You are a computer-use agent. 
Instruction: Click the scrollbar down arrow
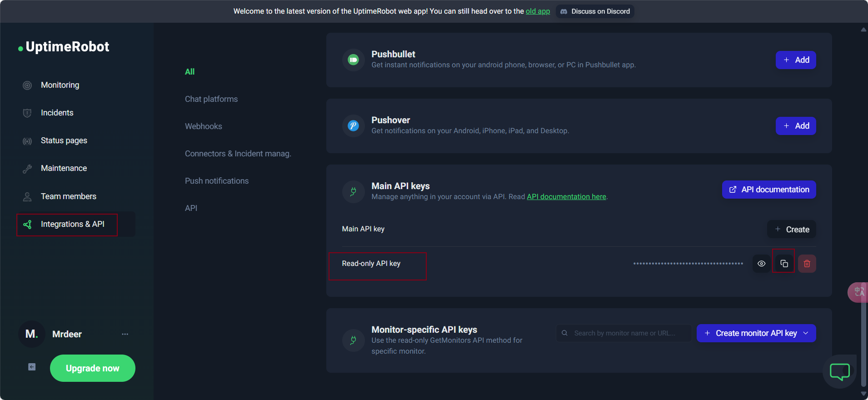[863, 394]
